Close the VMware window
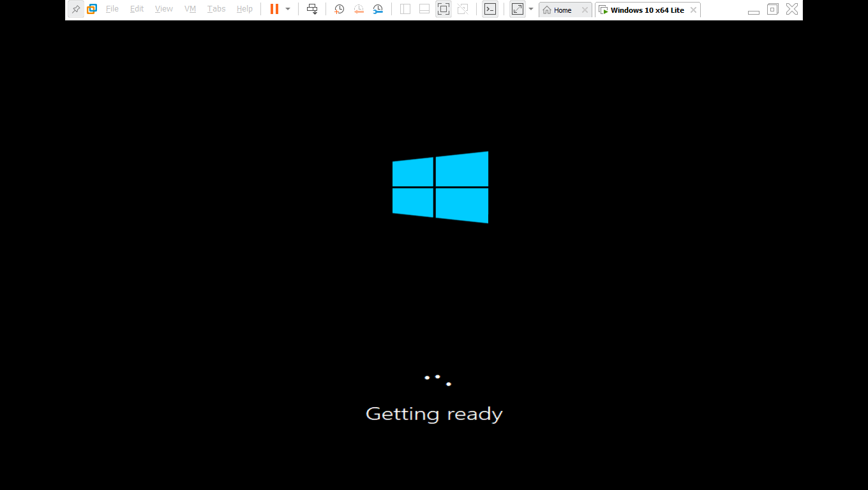The height and width of the screenshot is (490, 868). (792, 9)
